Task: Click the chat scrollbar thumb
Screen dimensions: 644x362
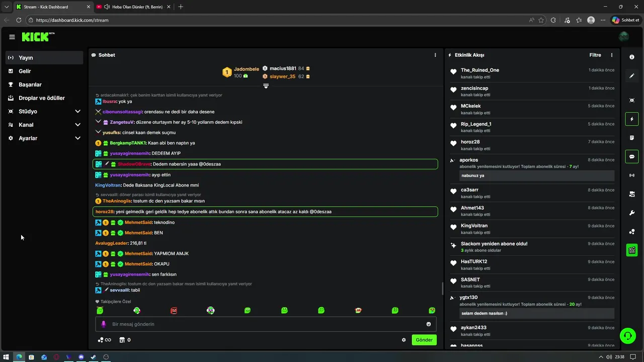Action: [x=442, y=288]
